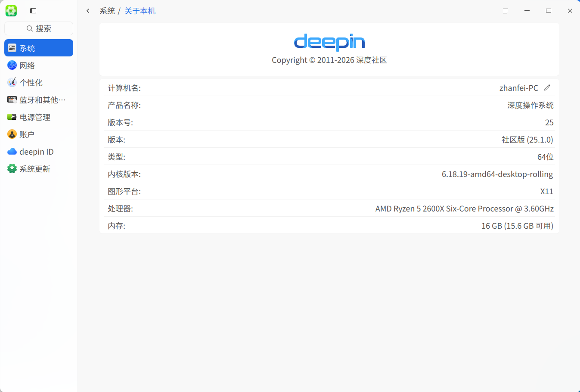
Task: Click the 账户 user icon
Action: [x=12, y=134]
